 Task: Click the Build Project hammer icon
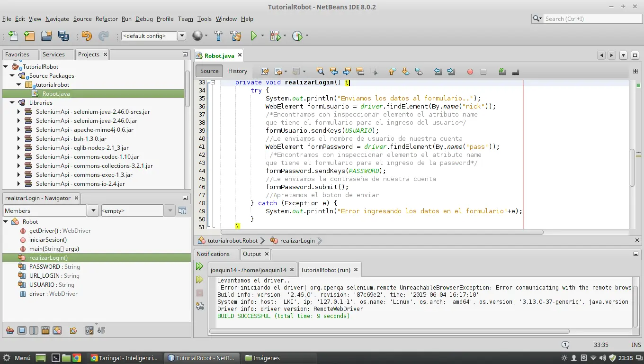click(218, 36)
